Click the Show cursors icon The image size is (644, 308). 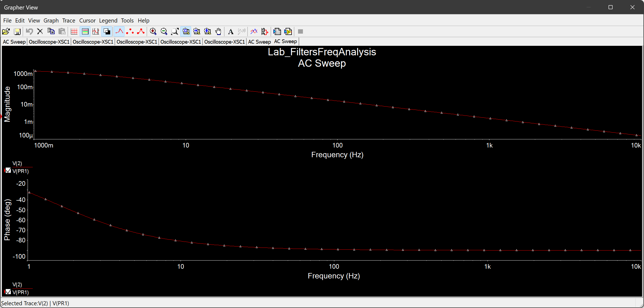[96, 31]
